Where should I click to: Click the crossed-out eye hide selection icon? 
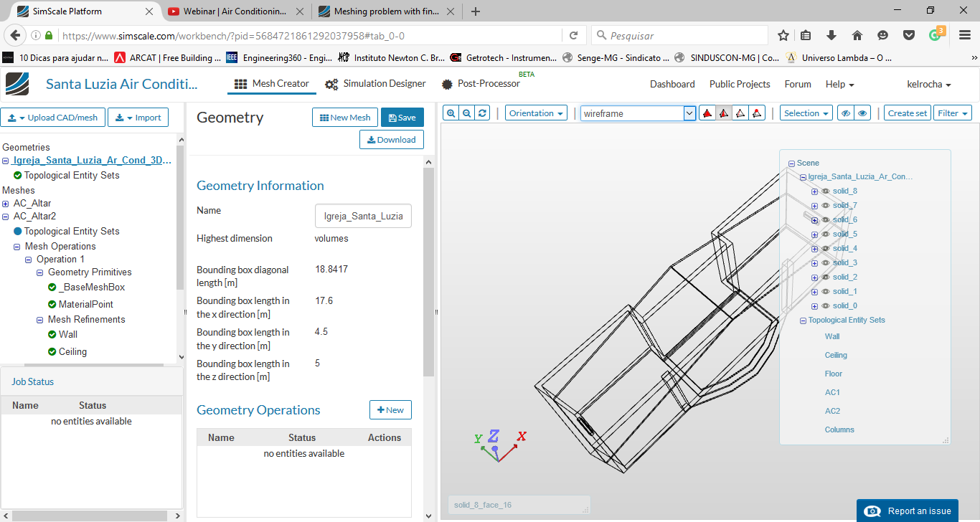click(846, 113)
